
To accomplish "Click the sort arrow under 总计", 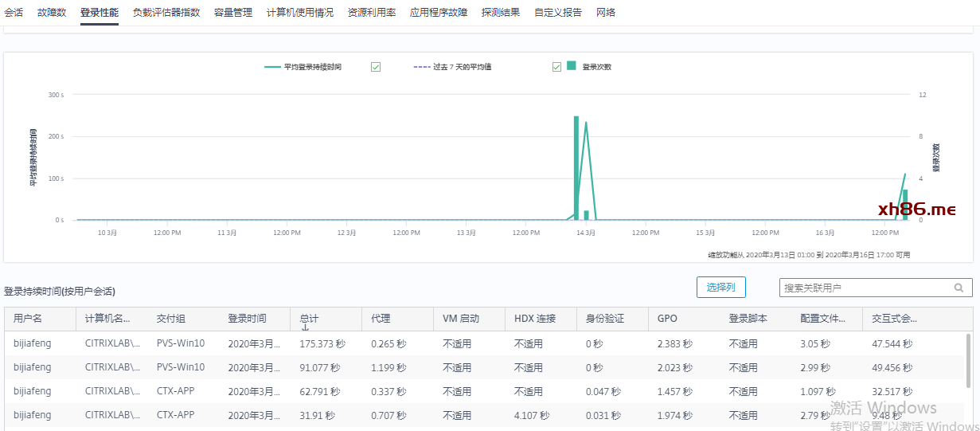I will pyautogui.click(x=304, y=327).
